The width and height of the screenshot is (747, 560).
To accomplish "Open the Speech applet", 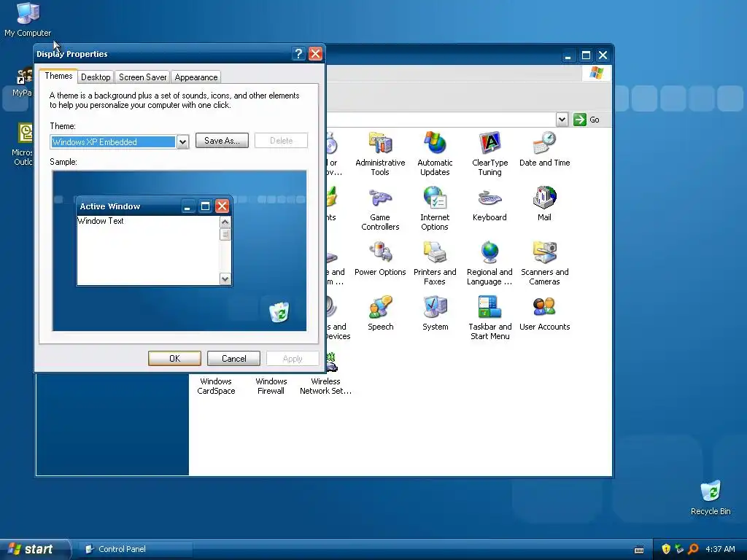I will [380, 313].
